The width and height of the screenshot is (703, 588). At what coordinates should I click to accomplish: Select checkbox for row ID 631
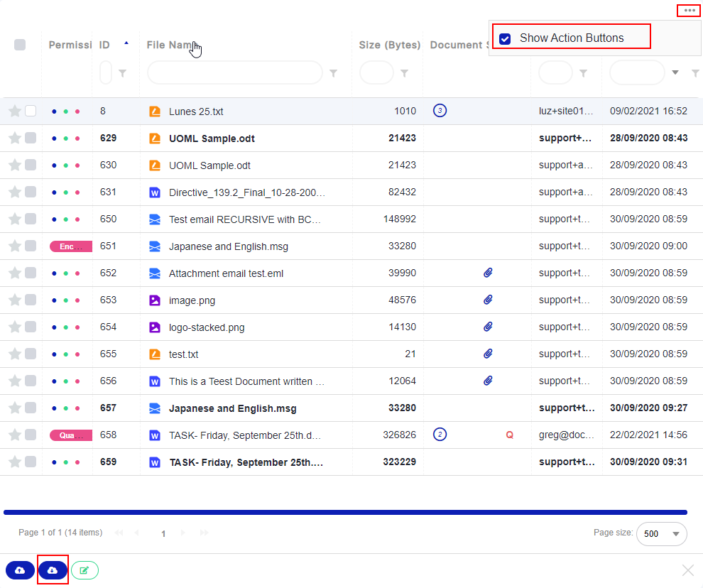[31, 192]
